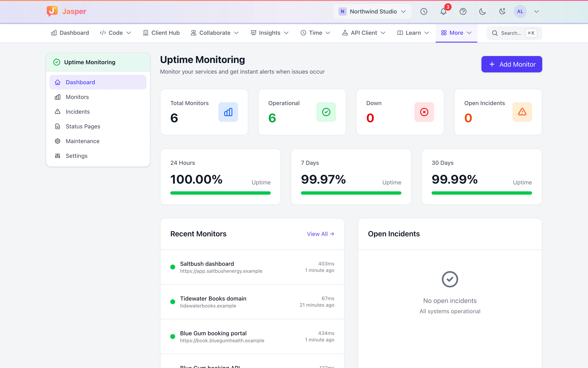Image resolution: width=588 pixels, height=368 pixels.
Task: Click the 24 Hours uptime progress bar
Action: (x=220, y=193)
